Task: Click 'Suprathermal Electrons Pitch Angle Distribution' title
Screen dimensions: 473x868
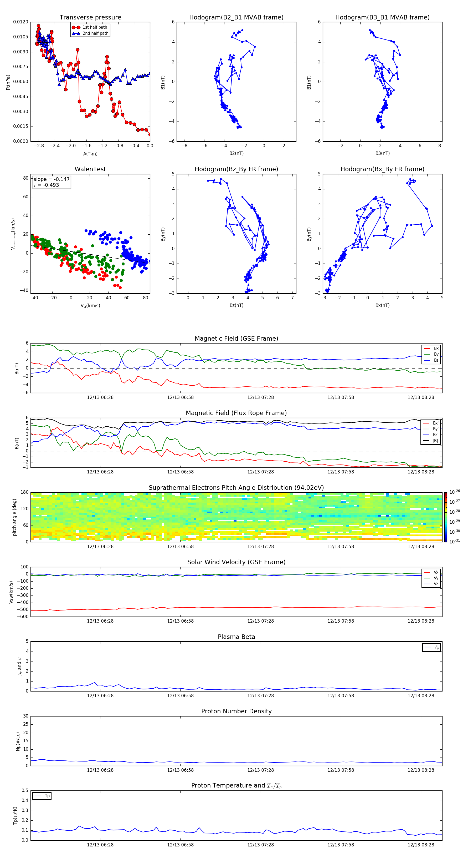Action: click(x=236, y=488)
